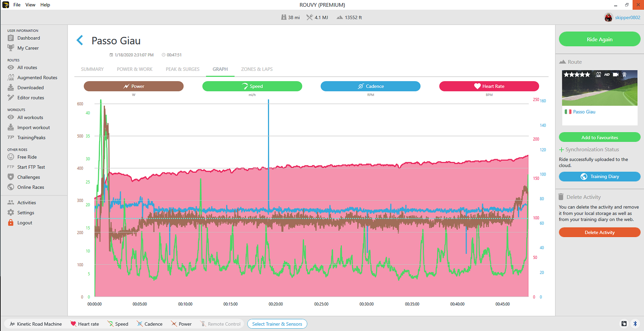The height and width of the screenshot is (331, 644).
Task: Switch to the ZONES & LAPS tab
Action: (x=257, y=69)
